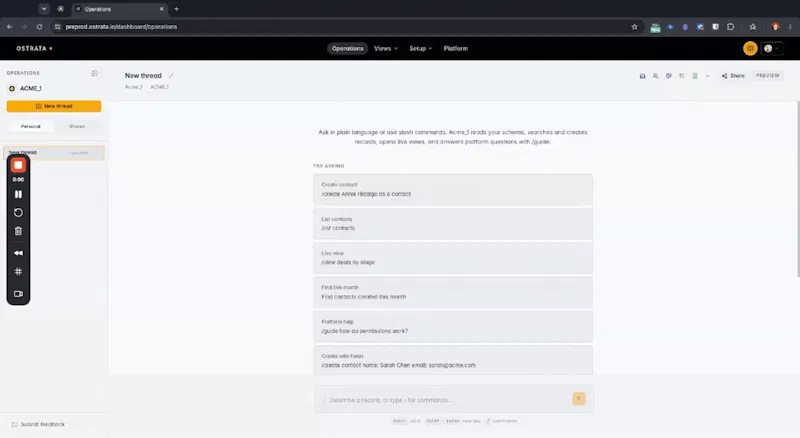The width and height of the screenshot is (800, 438).
Task: Click the first blue thread toolbar icon
Action: (642, 76)
